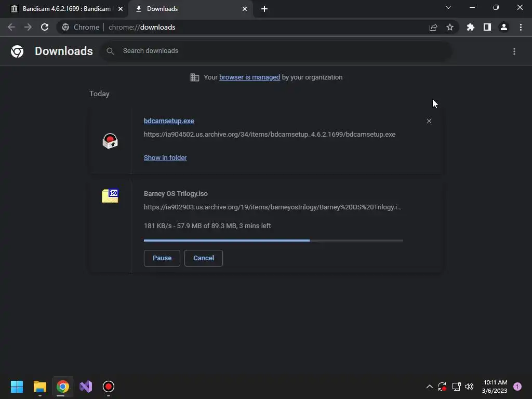Click the Bandicam recorder taskbar icon

tap(109, 387)
